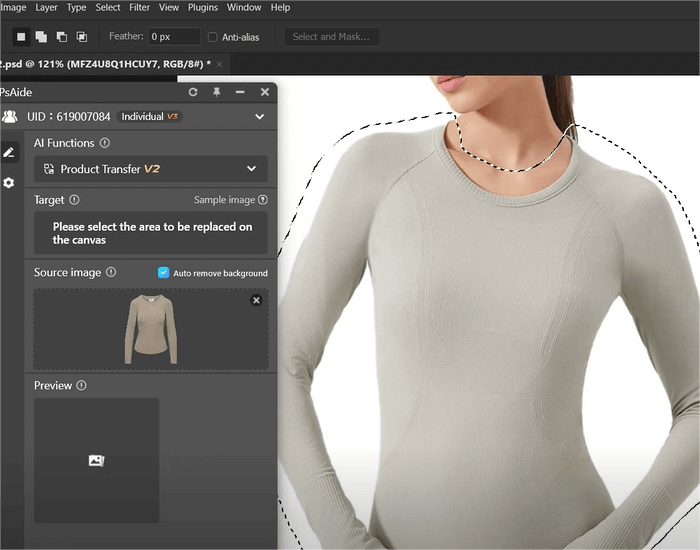Open help icon next to Sample image
The image size is (700, 550).
(x=263, y=200)
